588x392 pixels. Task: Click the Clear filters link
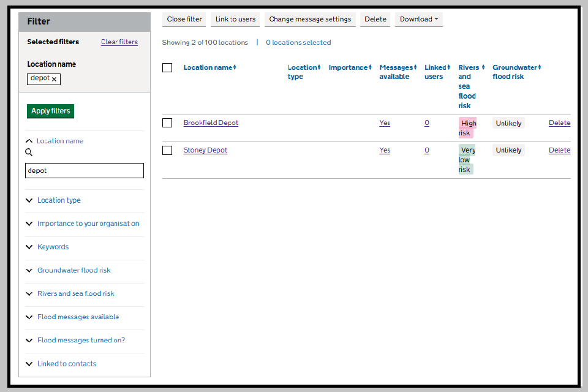(119, 42)
